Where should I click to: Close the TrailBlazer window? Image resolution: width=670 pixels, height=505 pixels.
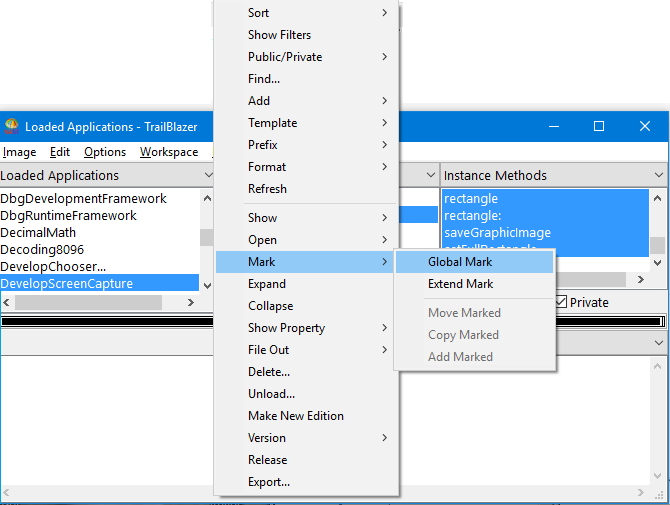tap(645, 126)
